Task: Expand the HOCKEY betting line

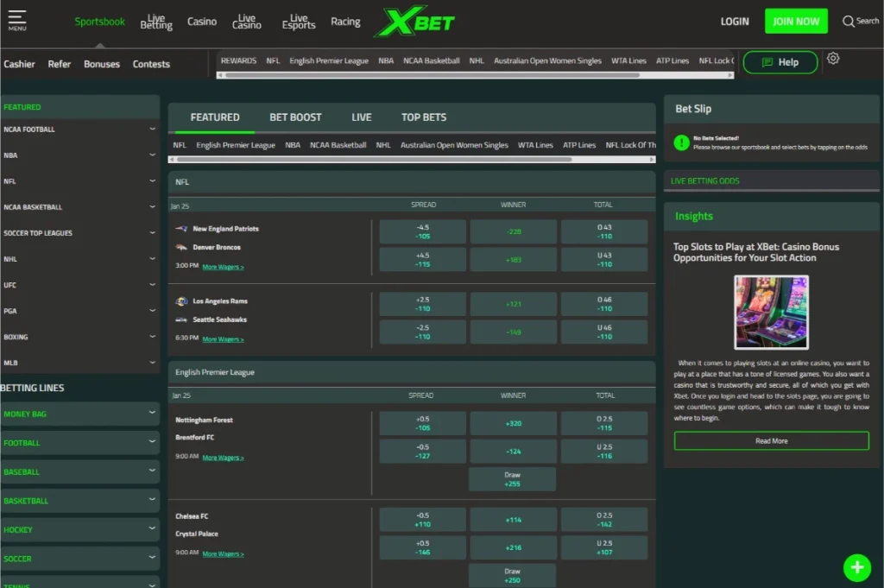Action: (x=80, y=529)
